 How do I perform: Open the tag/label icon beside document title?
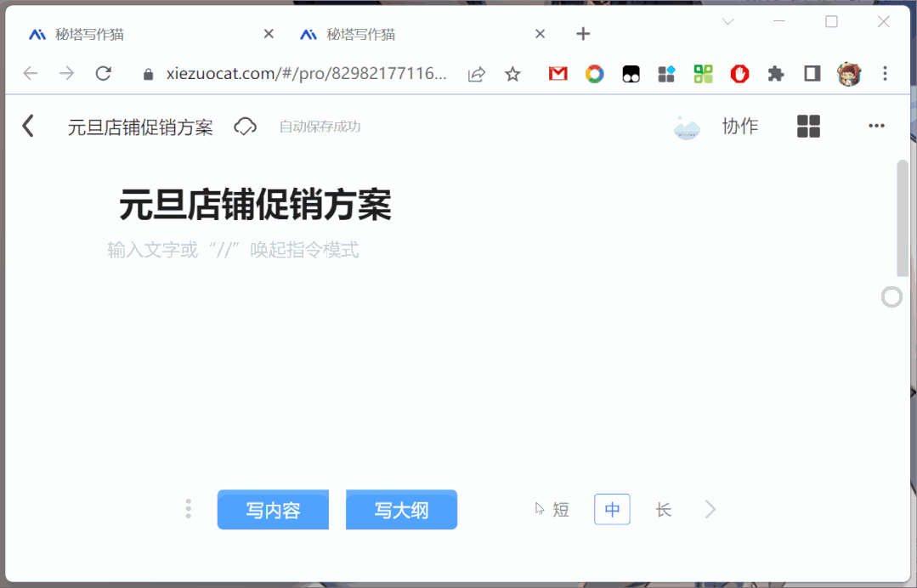(x=245, y=126)
